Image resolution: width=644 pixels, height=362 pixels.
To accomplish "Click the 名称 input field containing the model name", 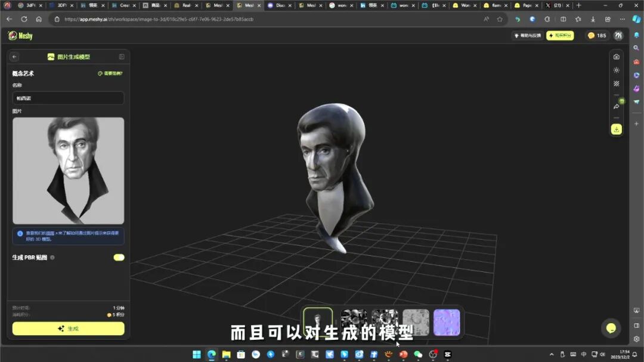I will click(67, 97).
